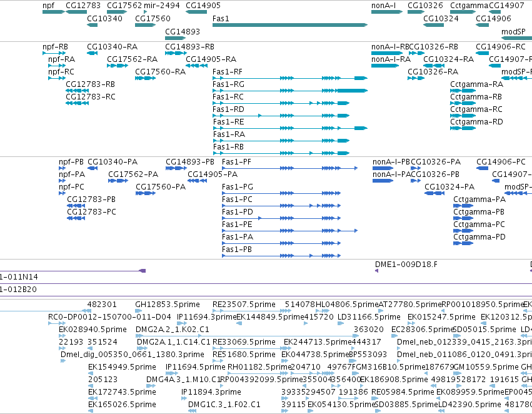This screenshot has width=532, height=414.
Task: Select the CG17562 gene label
Action: tap(124, 6)
